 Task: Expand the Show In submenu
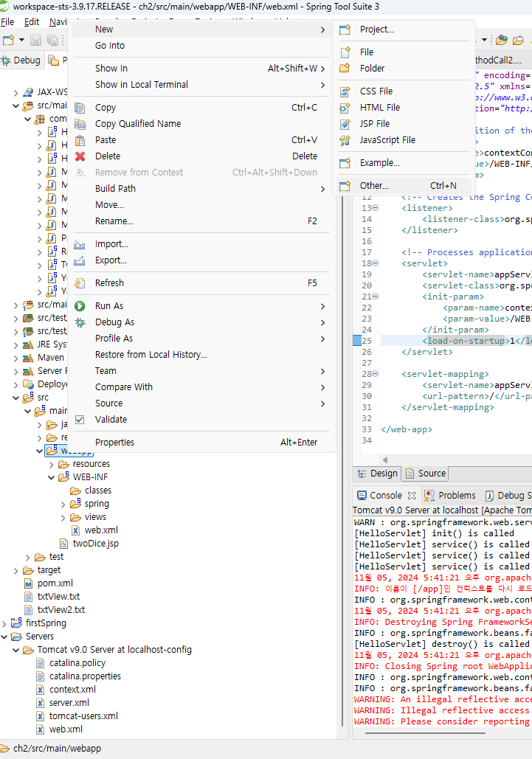pyautogui.click(x=201, y=69)
